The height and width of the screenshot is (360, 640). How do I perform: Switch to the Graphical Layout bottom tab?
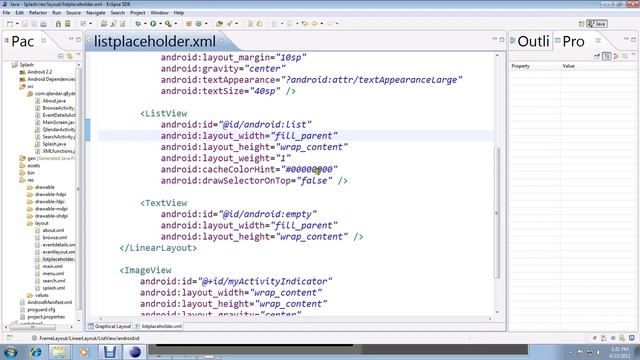click(109, 326)
